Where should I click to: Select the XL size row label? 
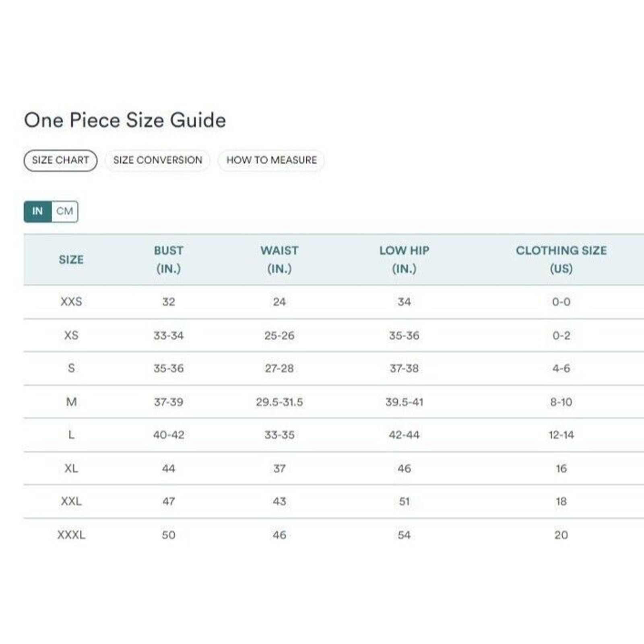[71, 469]
